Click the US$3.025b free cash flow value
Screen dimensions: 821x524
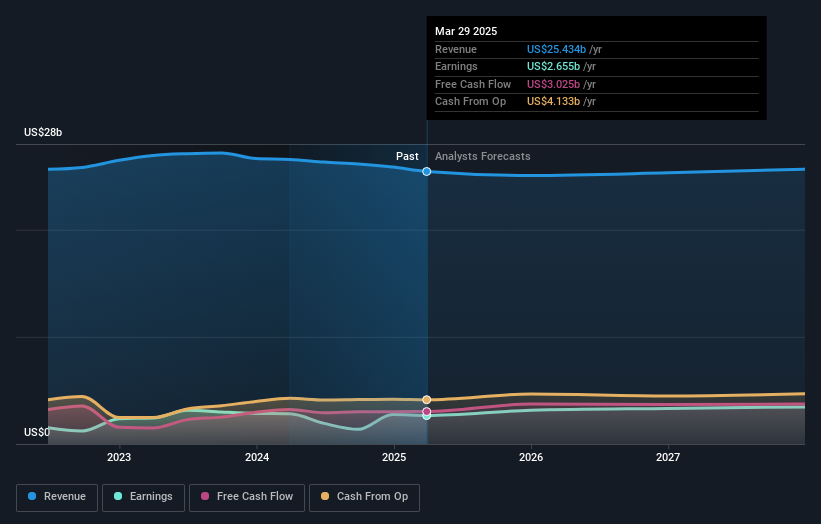pos(553,84)
